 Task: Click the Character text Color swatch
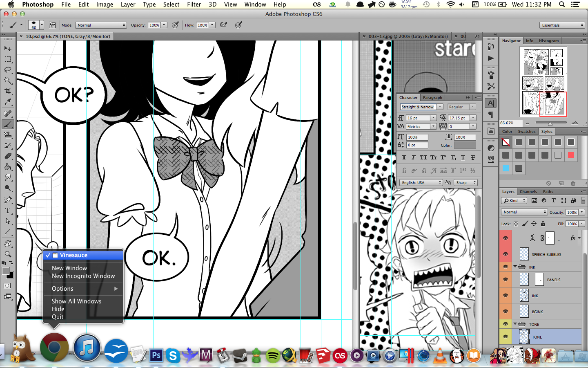click(x=465, y=145)
